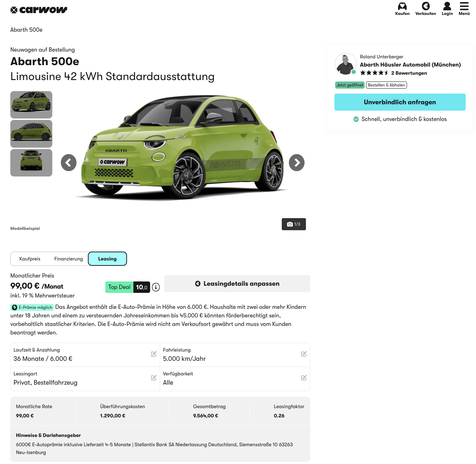Show next car image with right arrow

pyautogui.click(x=297, y=163)
